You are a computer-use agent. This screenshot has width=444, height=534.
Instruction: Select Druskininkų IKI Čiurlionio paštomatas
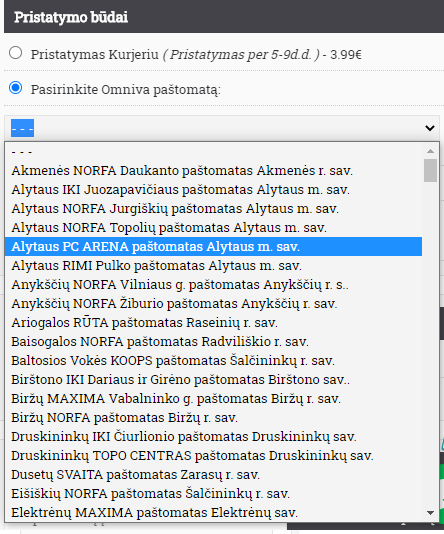213,437
